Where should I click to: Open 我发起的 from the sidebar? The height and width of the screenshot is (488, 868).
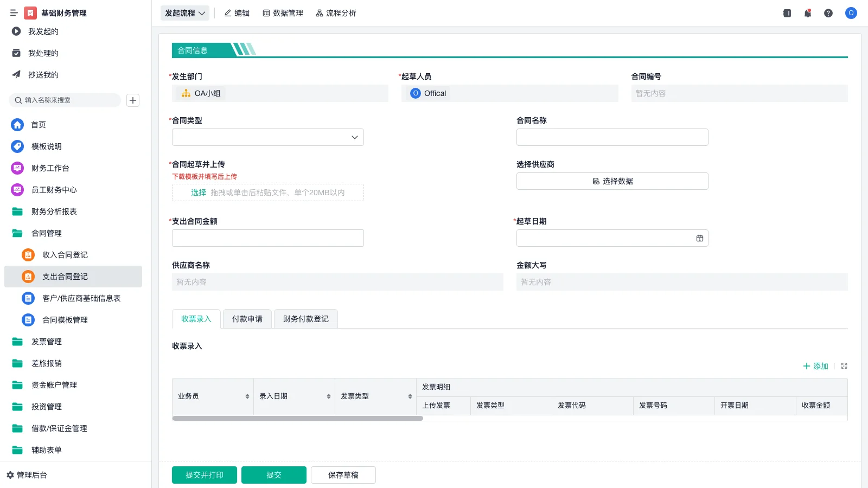point(43,31)
